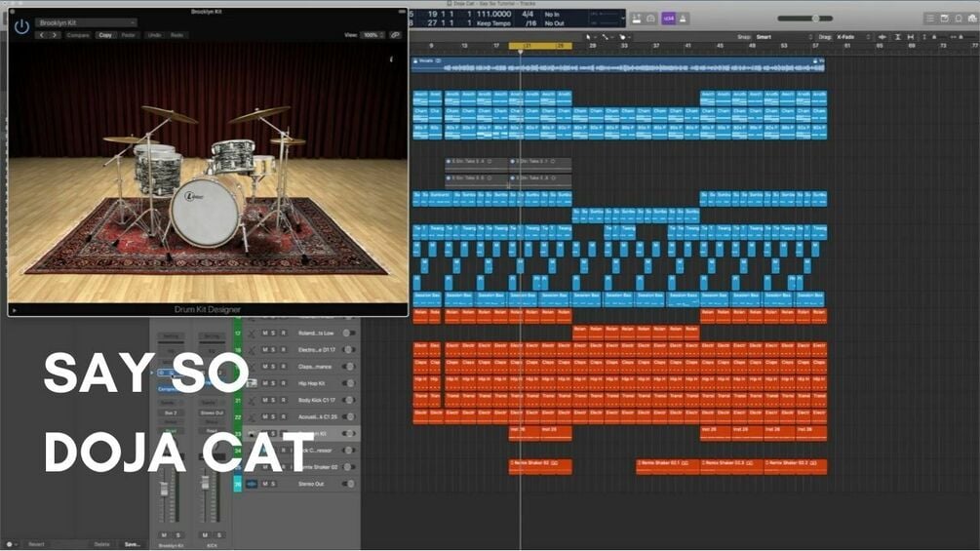Click the master volume slider in control bar
This screenshot has height=551, width=980.
pos(805,19)
